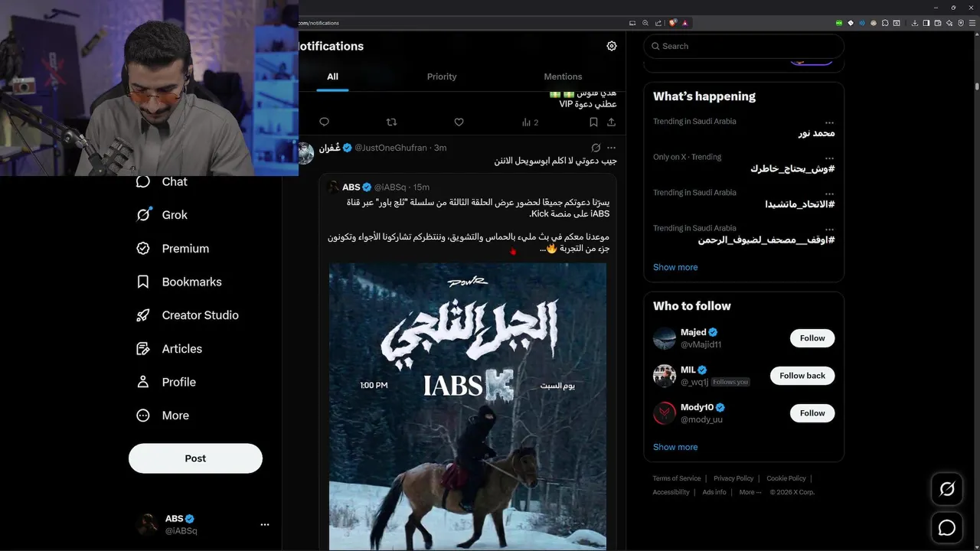Open floating Grok button
Image resolution: width=980 pixels, height=551 pixels.
click(947, 489)
